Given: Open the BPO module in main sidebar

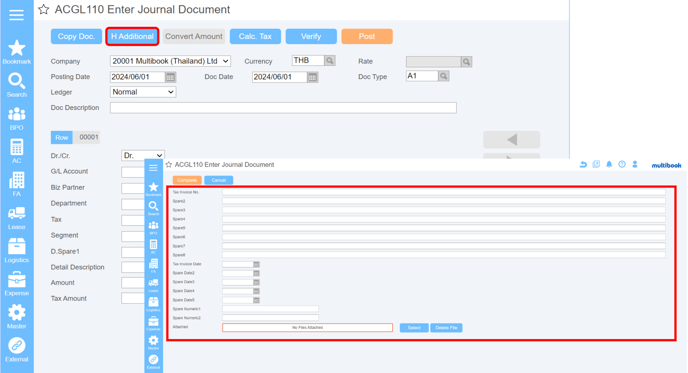Looking at the screenshot, I should [x=17, y=118].
